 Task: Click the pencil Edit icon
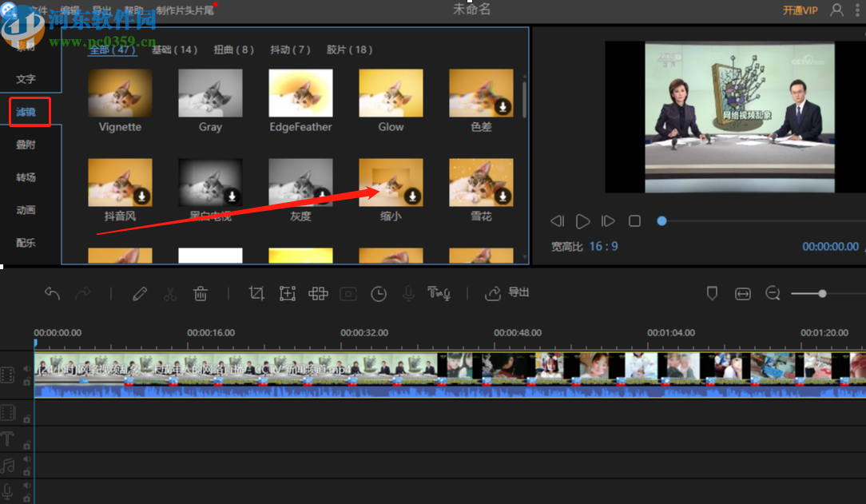tap(140, 294)
